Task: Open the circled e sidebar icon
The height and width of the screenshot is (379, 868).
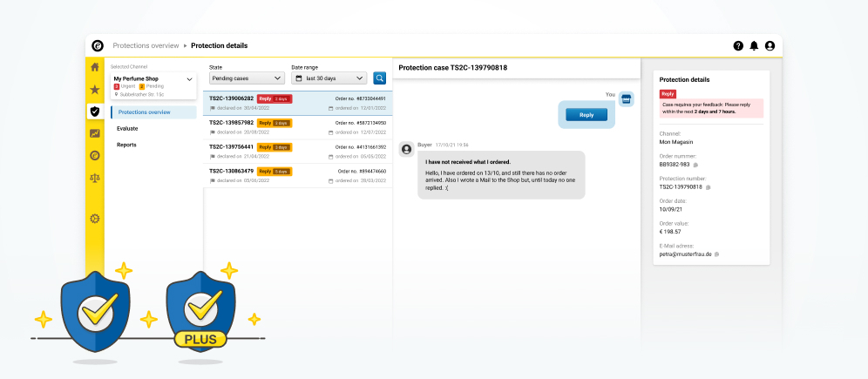Action: 95,156
